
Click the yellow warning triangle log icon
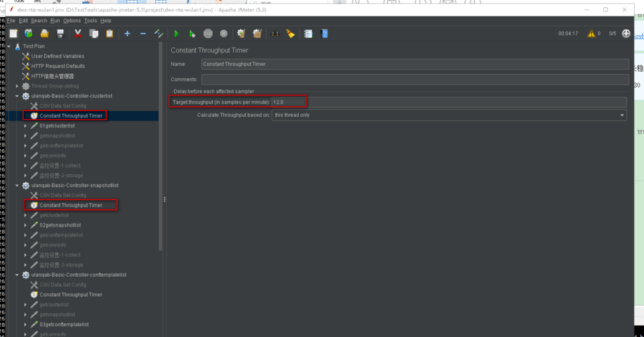[x=591, y=34]
